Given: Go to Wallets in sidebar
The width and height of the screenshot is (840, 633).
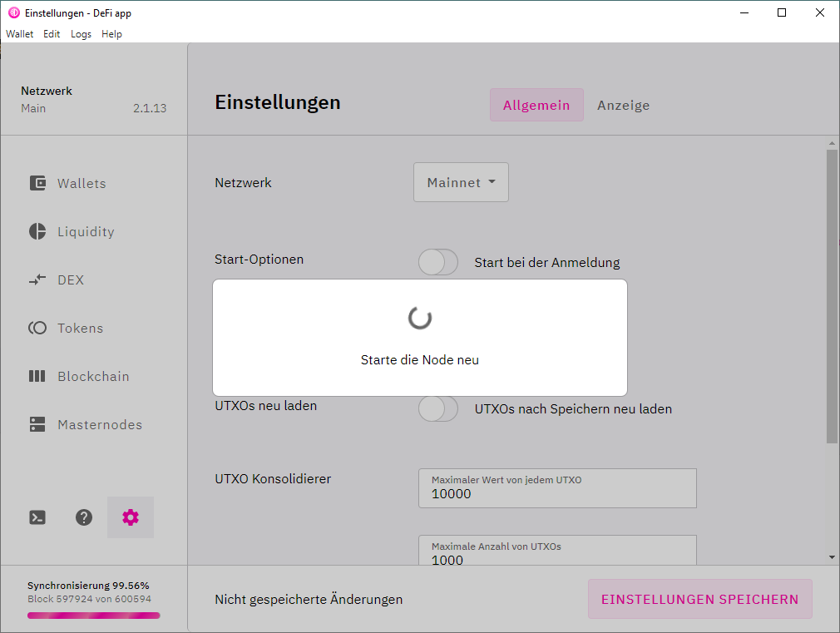Looking at the screenshot, I should (x=82, y=183).
